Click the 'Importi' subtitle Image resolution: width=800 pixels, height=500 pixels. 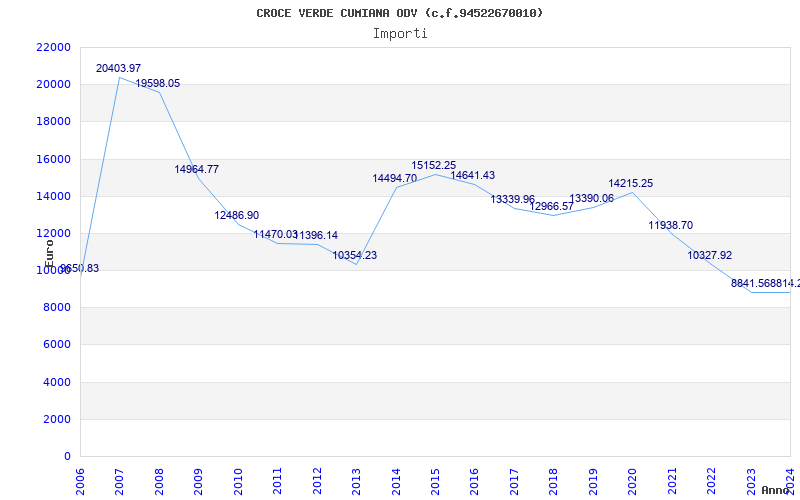coord(400,34)
